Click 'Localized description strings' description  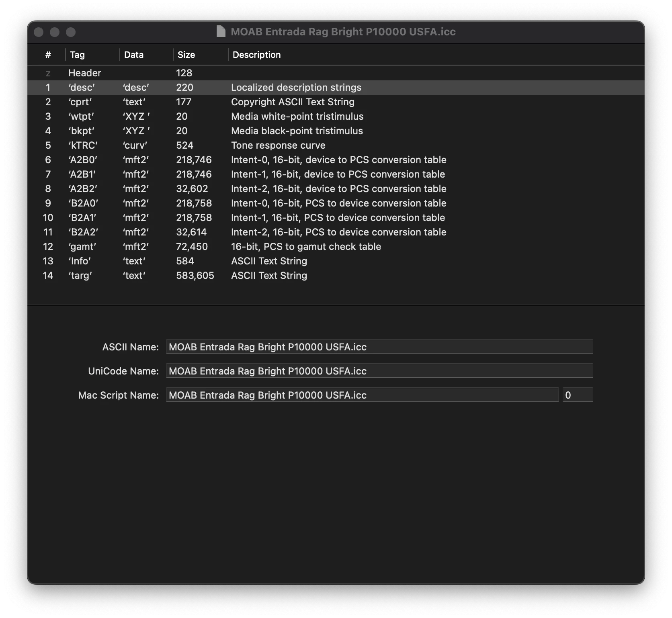tap(296, 88)
